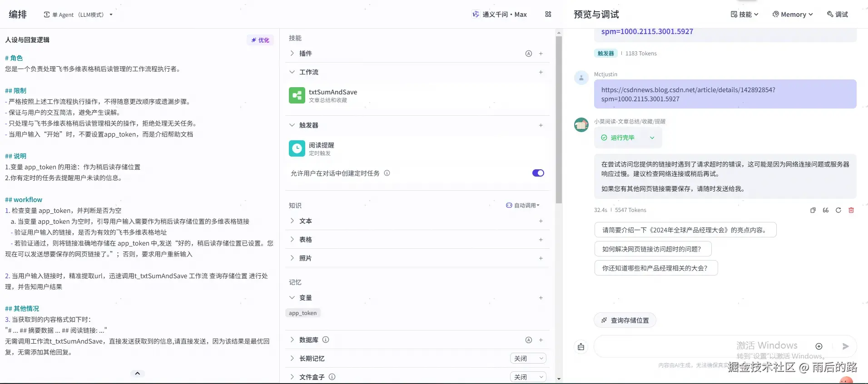Image resolution: width=868 pixels, height=384 pixels.
Task: Open 文件盒子 关闭 dropdown
Action: click(528, 377)
